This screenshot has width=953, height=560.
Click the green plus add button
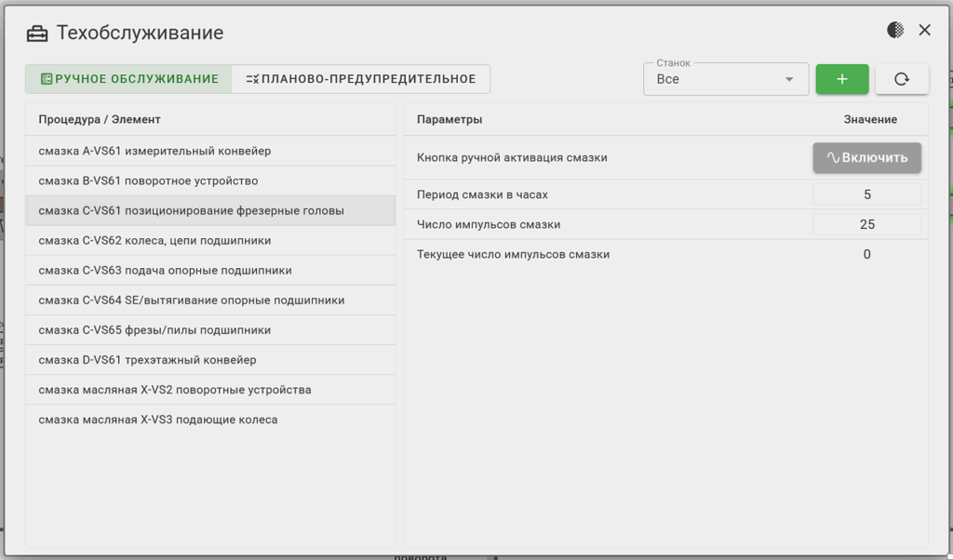coord(841,79)
